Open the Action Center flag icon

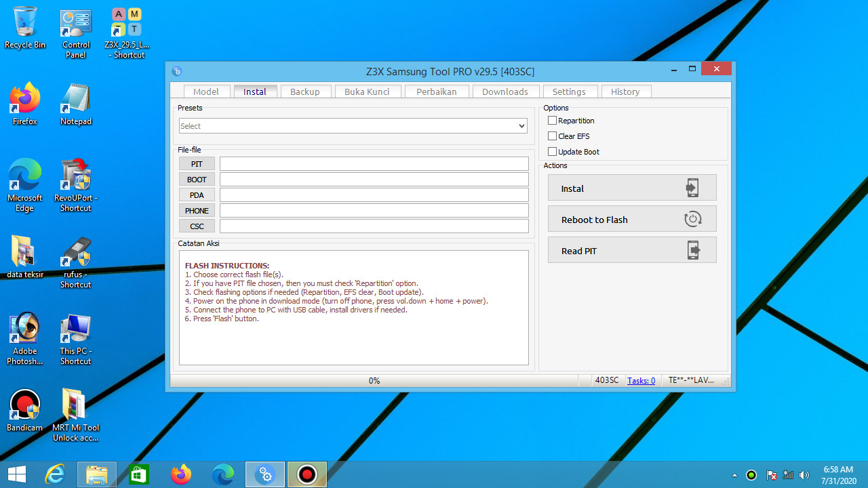[x=771, y=475]
